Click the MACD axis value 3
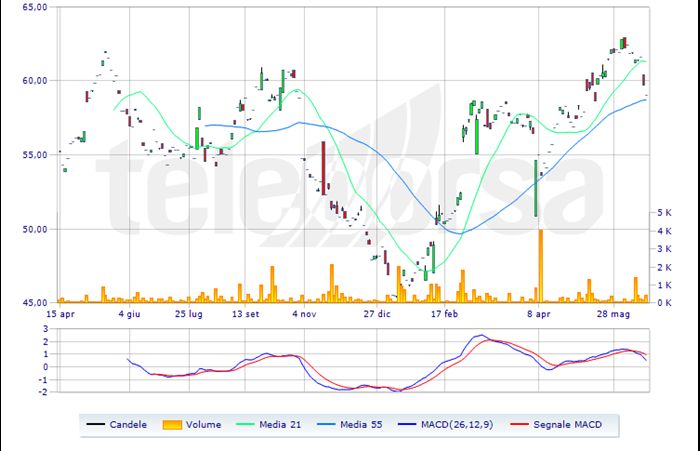The width and height of the screenshot is (700, 451). 45,329
